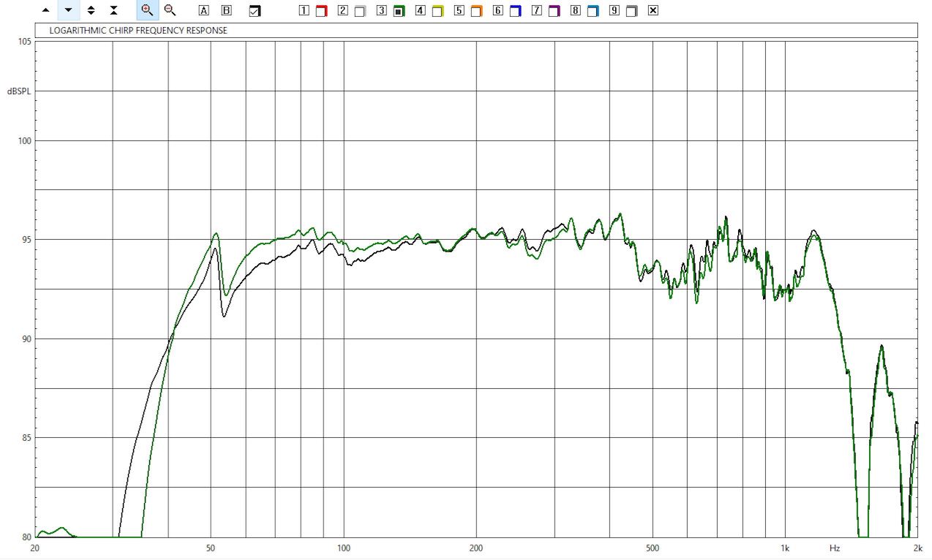Screen dimensions: 932x560
Task: Store curve in overlay slot 1
Action: [304, 10]
